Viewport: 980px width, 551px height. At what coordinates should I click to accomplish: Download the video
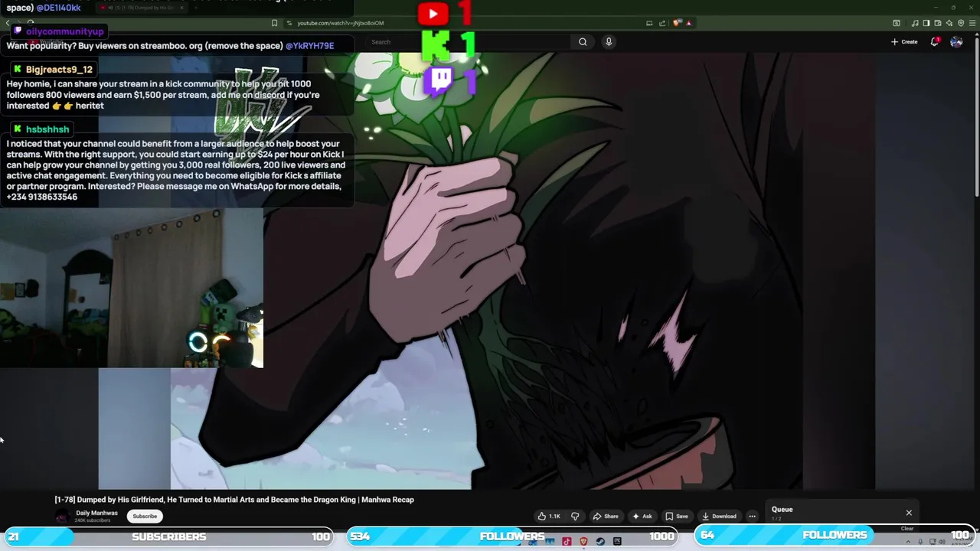tap(719, 517)
